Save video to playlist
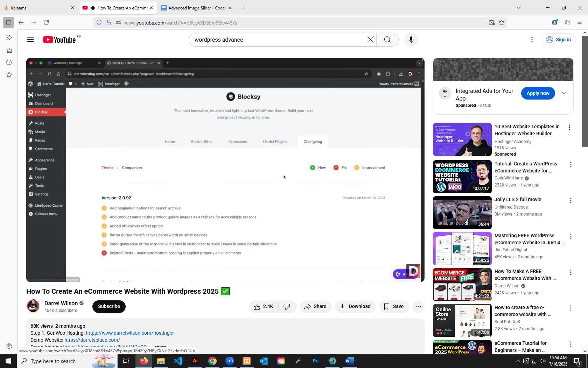This screenshot has height=368, width=588. 394,307
